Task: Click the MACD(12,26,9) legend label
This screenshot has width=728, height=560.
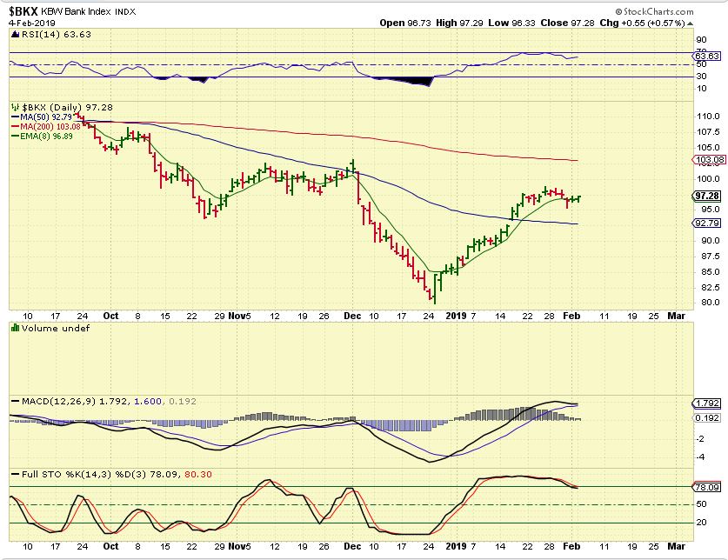Action: tap(57, 401)
